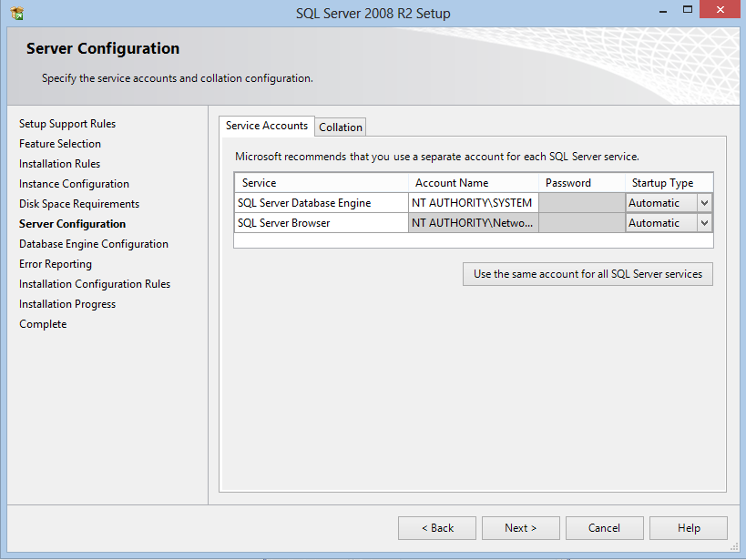The width and height of the screenshot is (746, 560).
Task: Open Startup Type dropdown for SQL Server Database Engine
Action: coord(703,203)
